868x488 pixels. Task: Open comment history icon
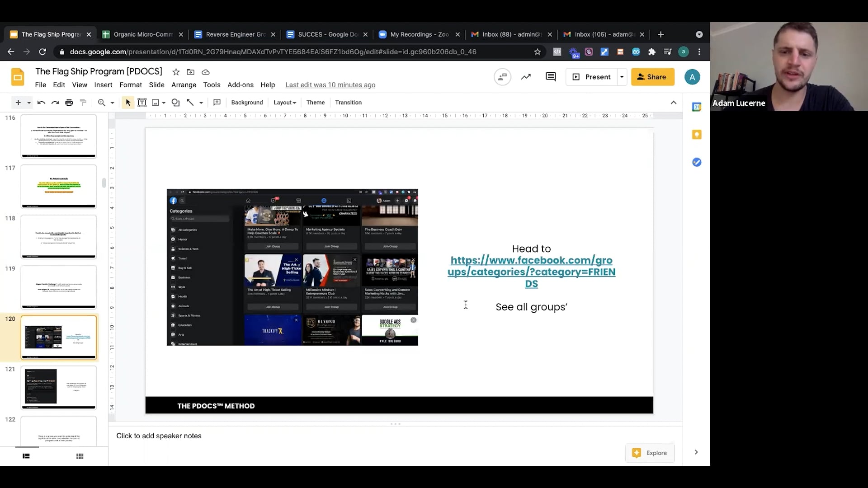[x=551, y=77]
